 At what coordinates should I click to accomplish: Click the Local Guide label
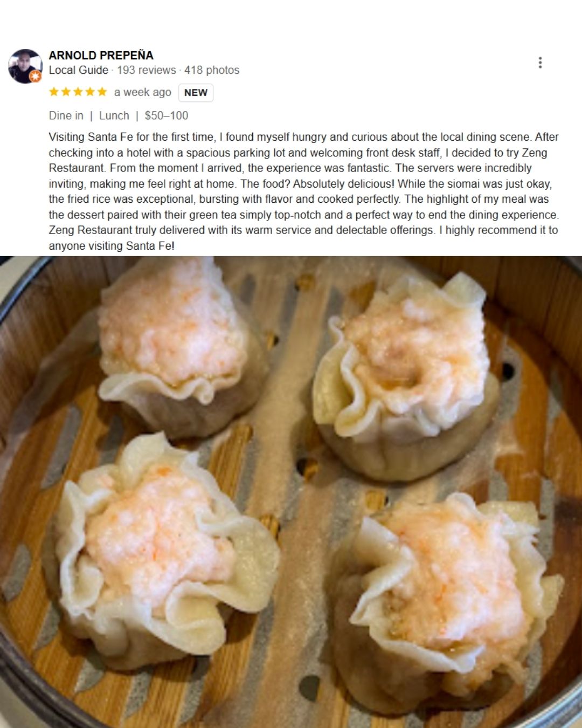(79, 70)
